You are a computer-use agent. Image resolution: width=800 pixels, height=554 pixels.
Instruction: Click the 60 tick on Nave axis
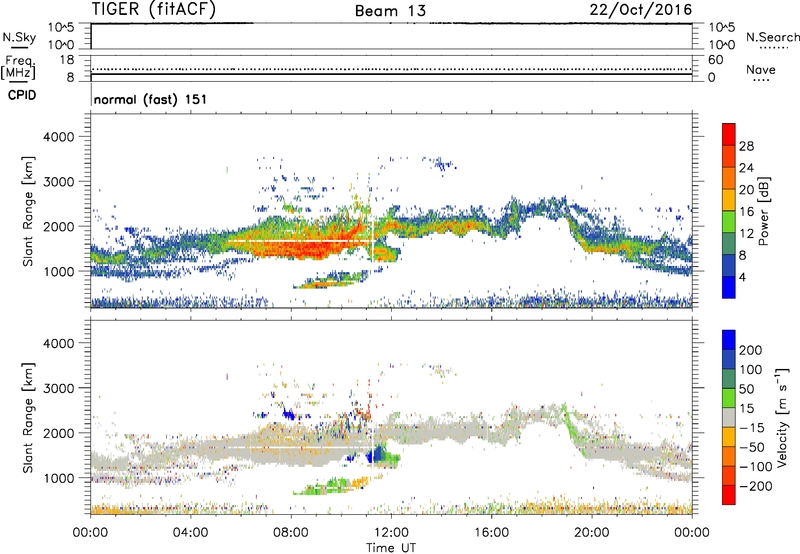(715, 60)
